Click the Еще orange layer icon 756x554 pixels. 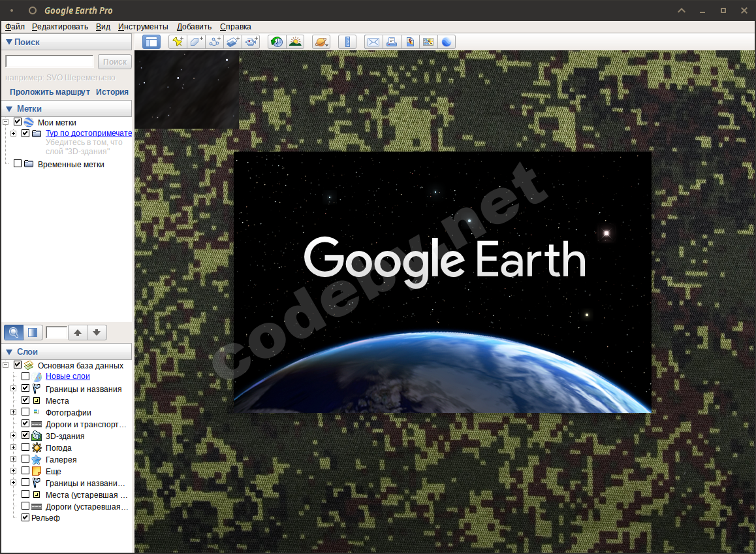pos(37,471)
